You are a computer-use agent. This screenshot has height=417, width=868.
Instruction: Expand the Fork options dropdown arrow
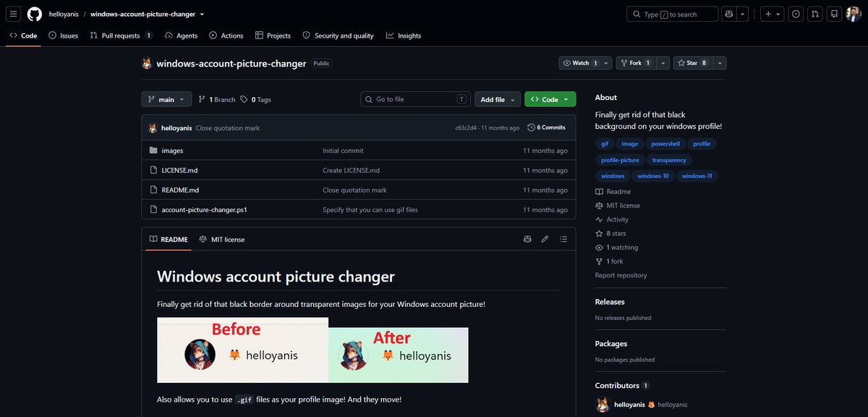[663, 63]
